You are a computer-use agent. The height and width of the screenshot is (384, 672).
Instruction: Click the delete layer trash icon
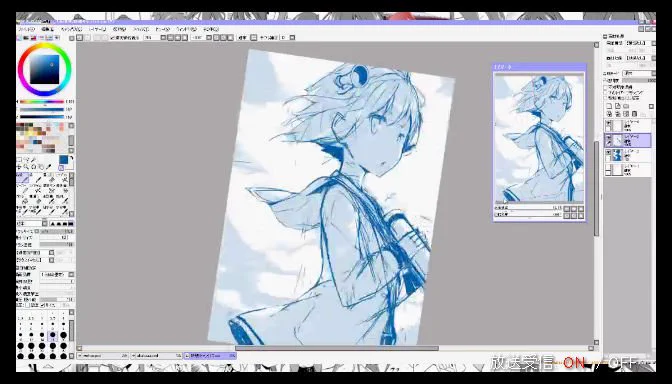click(634, 113)
